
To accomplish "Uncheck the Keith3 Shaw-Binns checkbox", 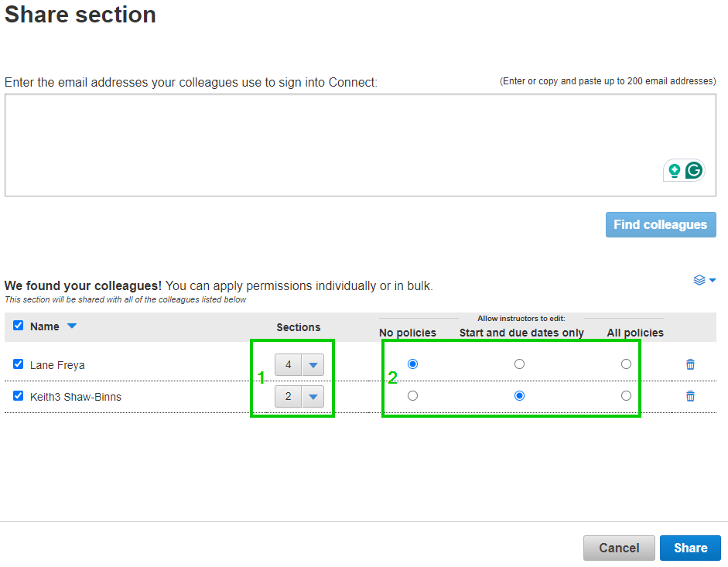I will [19, 396].
